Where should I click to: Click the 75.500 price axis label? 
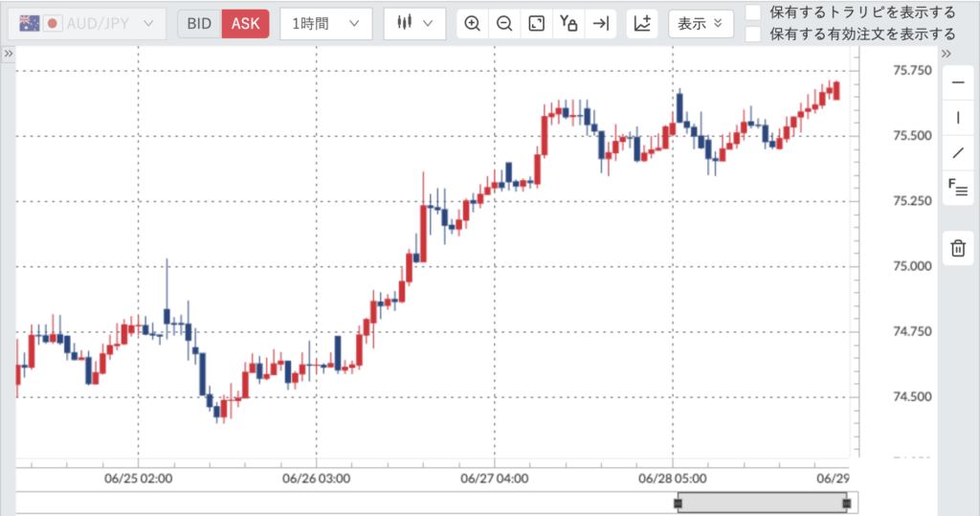pos(912,136)
